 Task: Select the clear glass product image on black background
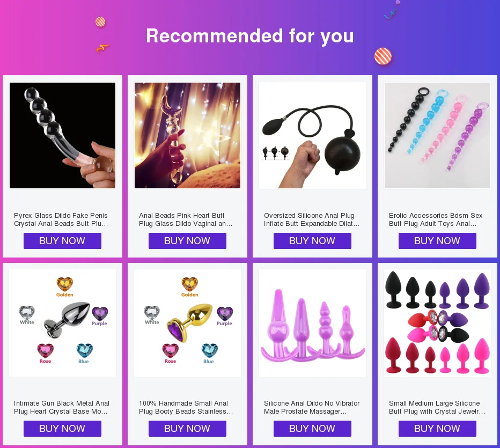(x=62, y=135)
